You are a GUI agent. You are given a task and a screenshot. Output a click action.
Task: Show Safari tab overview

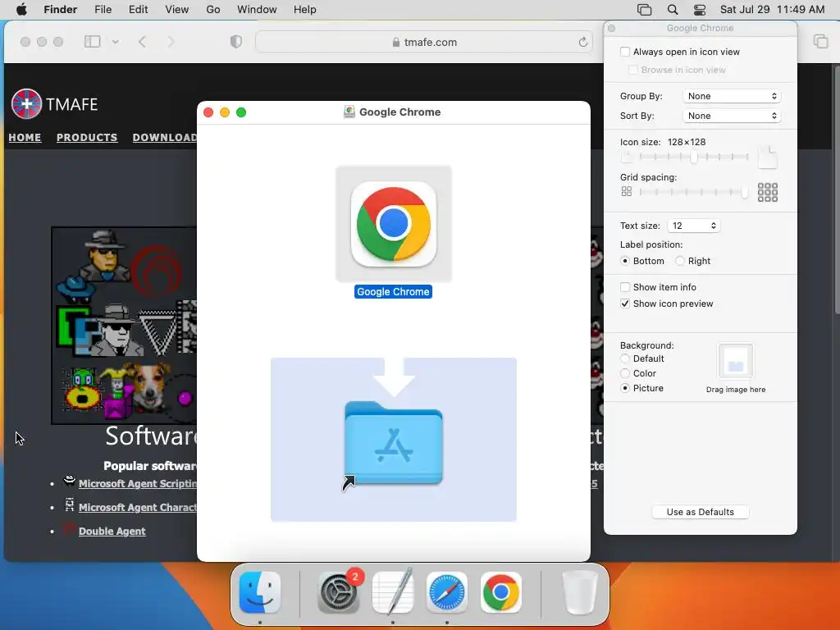[x=820, y=41]
